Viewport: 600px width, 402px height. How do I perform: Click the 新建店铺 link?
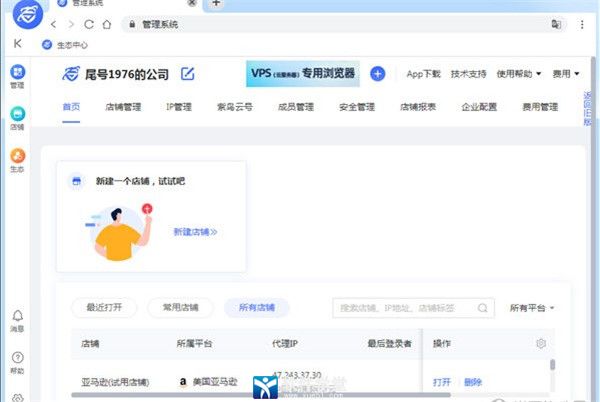pyautogui.click(x=195, y=232)
